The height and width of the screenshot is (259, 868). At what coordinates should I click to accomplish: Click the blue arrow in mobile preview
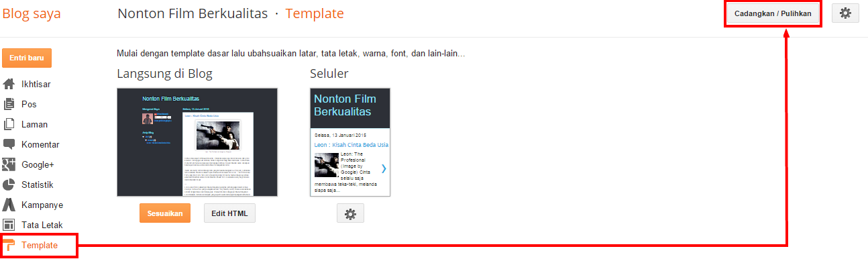(384, 168)
